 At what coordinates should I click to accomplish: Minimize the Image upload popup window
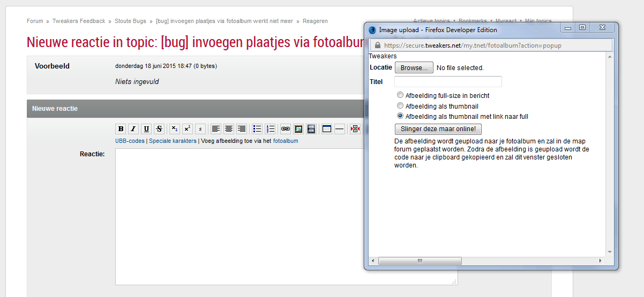click(x=568, y=28)
